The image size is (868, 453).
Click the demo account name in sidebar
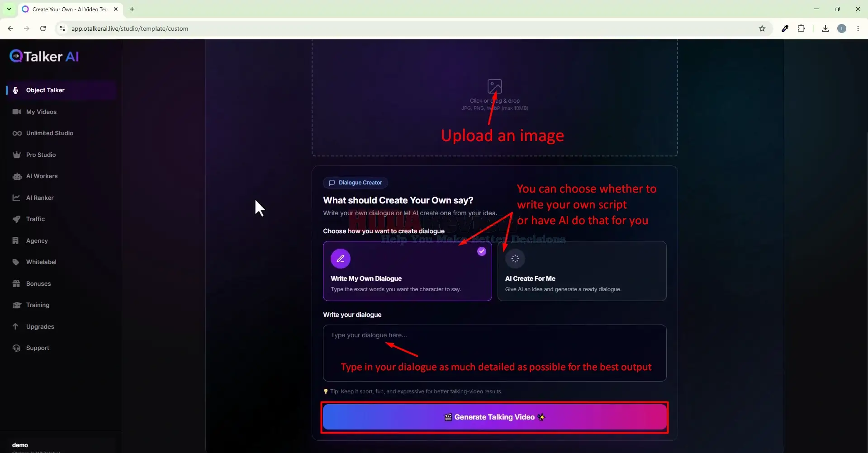point(20,445)
